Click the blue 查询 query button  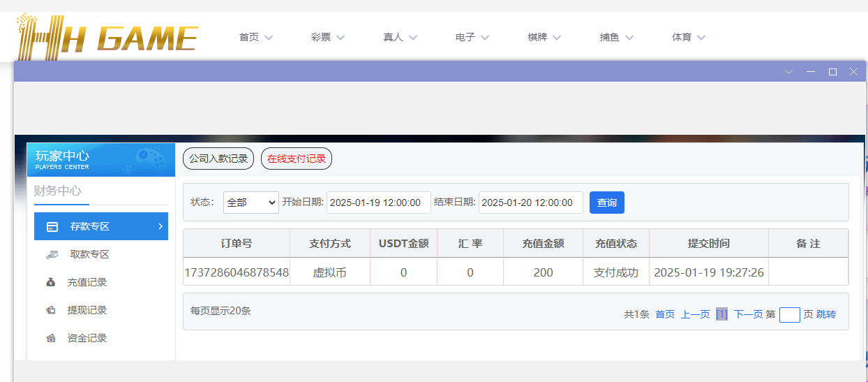point(606,203)
